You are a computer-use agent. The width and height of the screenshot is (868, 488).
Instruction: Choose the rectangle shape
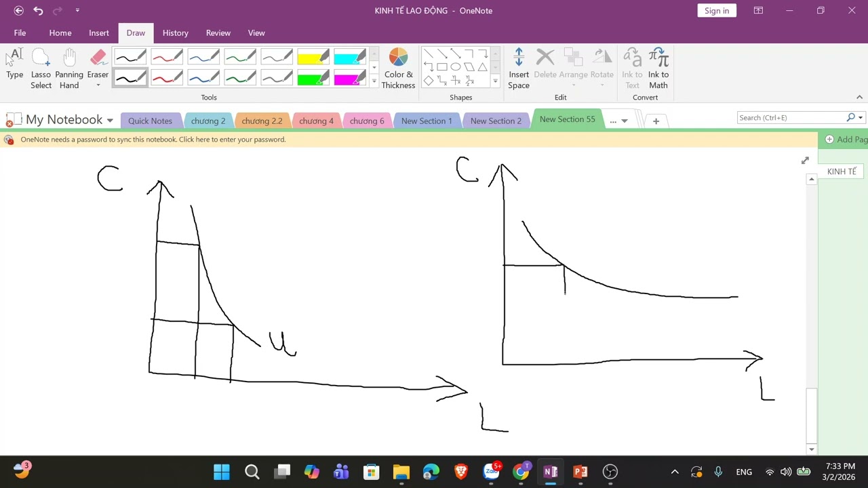pos(442,67)
